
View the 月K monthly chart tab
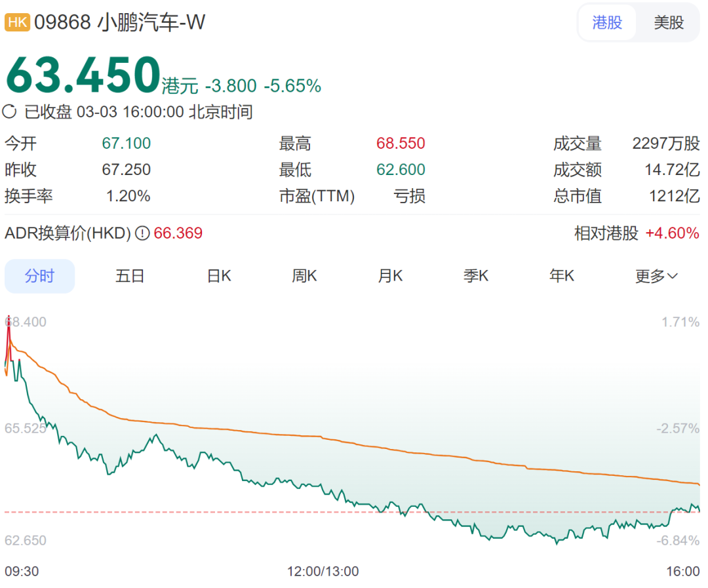coord(390,276)
